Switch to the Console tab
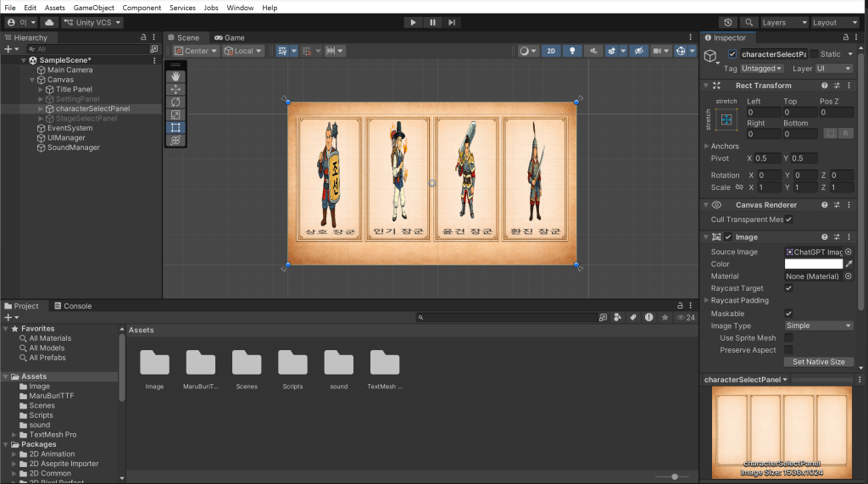 pos(72,306)
